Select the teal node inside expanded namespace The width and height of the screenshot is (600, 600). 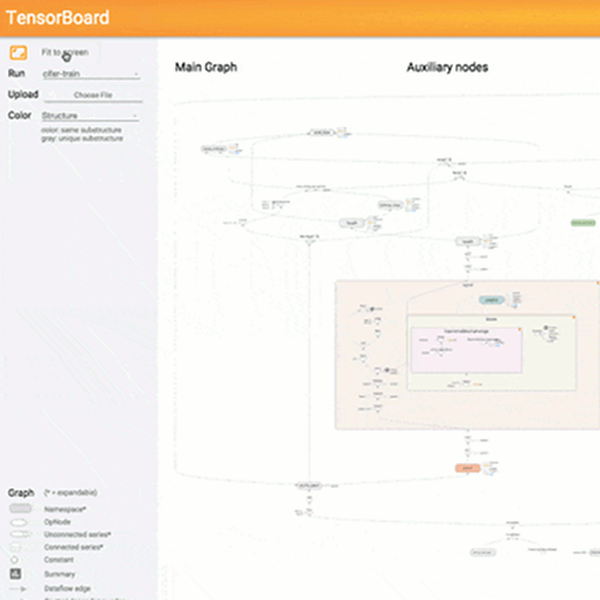[x=490, y=300]
